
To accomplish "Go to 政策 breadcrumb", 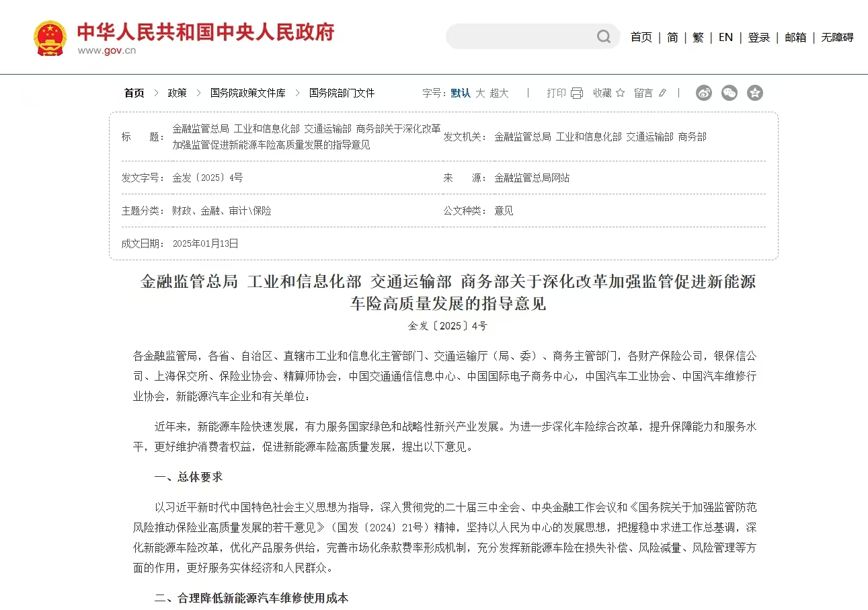I will click(177, 93).
